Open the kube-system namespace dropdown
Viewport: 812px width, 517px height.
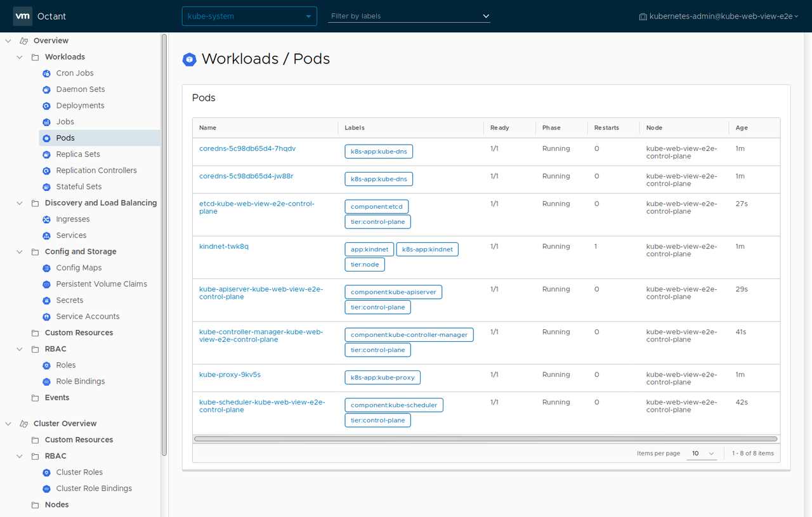click(x=249, y=16)
